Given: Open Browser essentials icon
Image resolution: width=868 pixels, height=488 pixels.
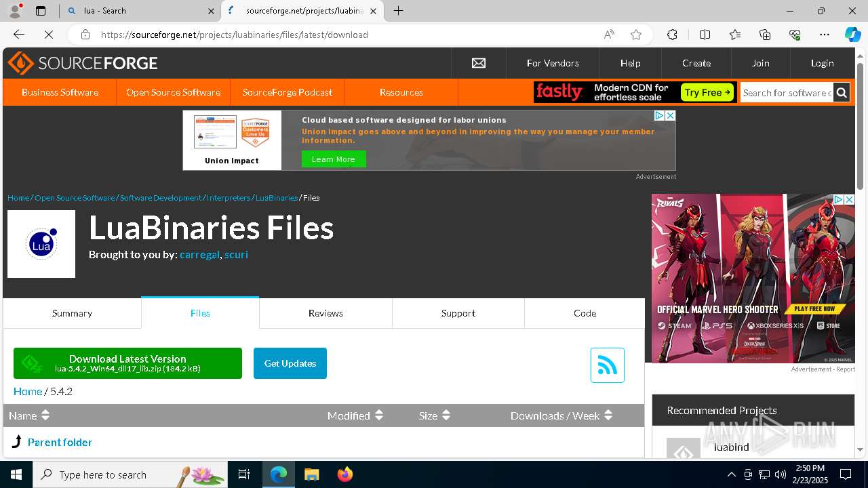Looking at the screenshot, I should [x=795, y=35].
